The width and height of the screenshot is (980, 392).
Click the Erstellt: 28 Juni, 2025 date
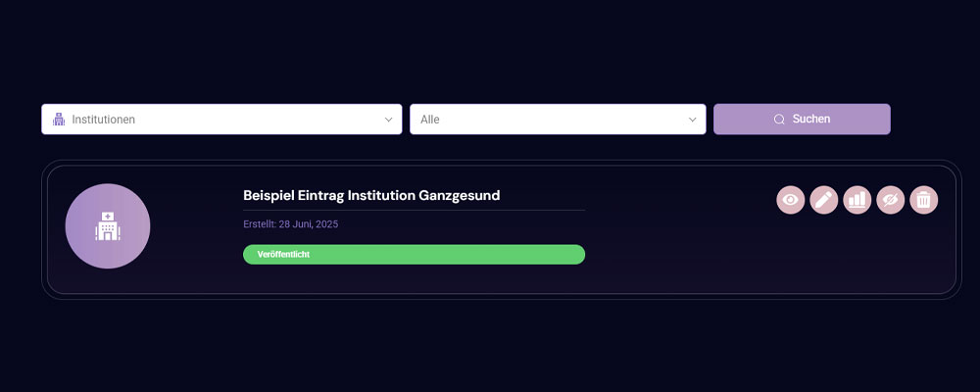291,223
